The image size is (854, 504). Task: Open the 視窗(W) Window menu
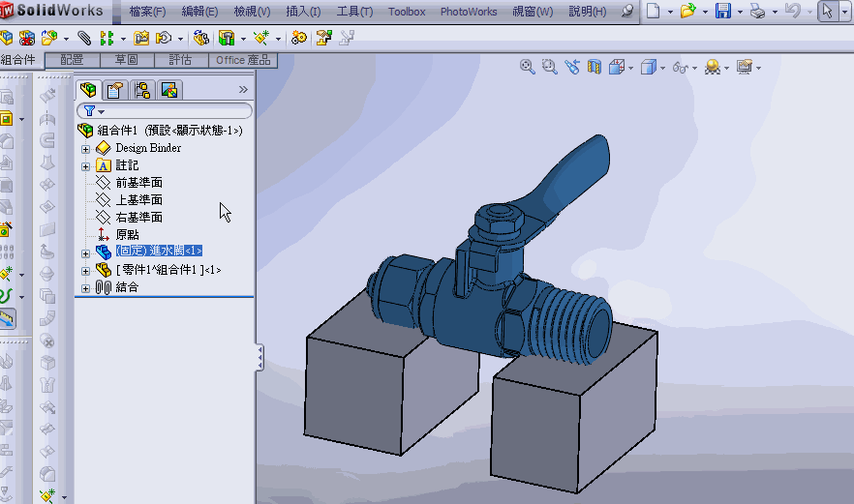point(534,12)
